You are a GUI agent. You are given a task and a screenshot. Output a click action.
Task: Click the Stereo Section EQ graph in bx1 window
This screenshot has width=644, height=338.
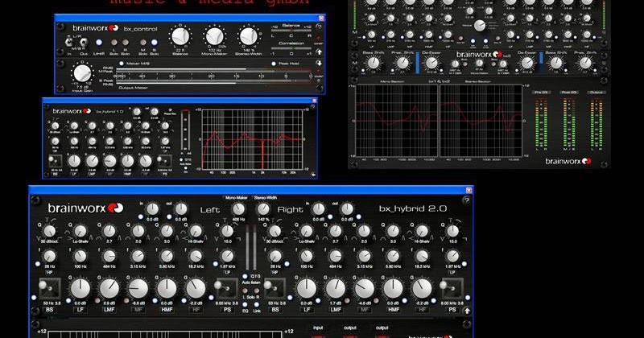[481, 121]
